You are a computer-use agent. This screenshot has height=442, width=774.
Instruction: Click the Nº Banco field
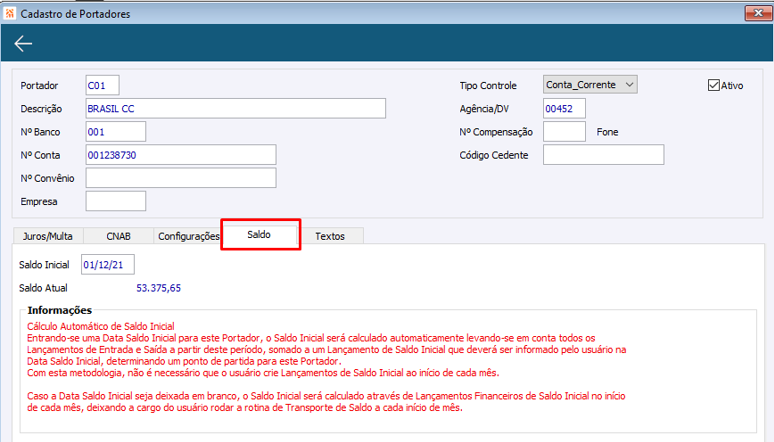[x=116, y=131]
